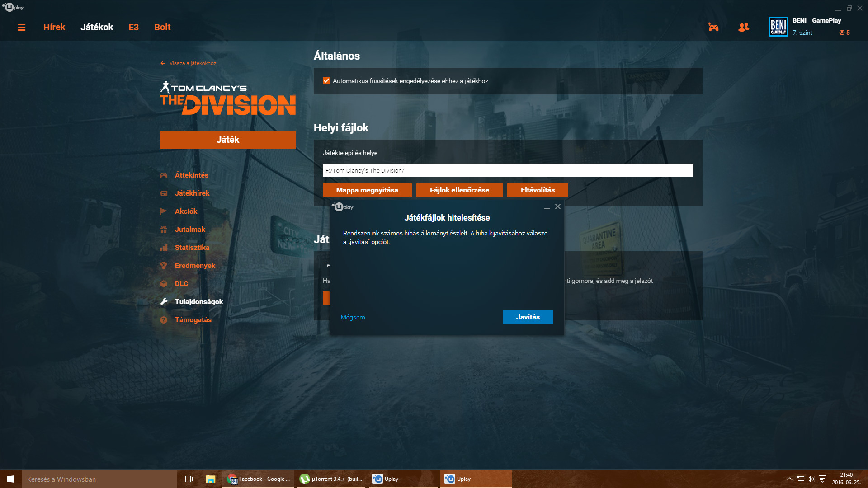Click the Tom Clancy's The Division logo
The height and width of the screenshot is (488, 868).
pos(228,98)
